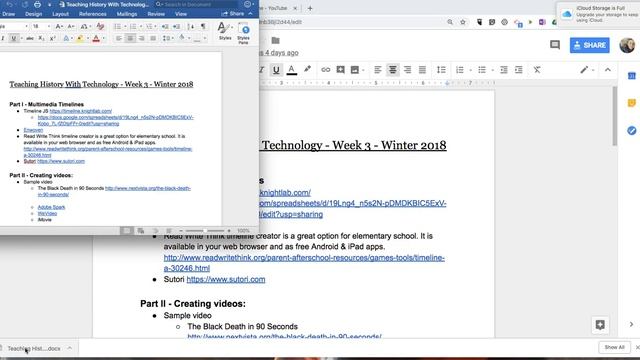
Task: Click the Undo arrow in Word title bar
Action: (10, 4)
